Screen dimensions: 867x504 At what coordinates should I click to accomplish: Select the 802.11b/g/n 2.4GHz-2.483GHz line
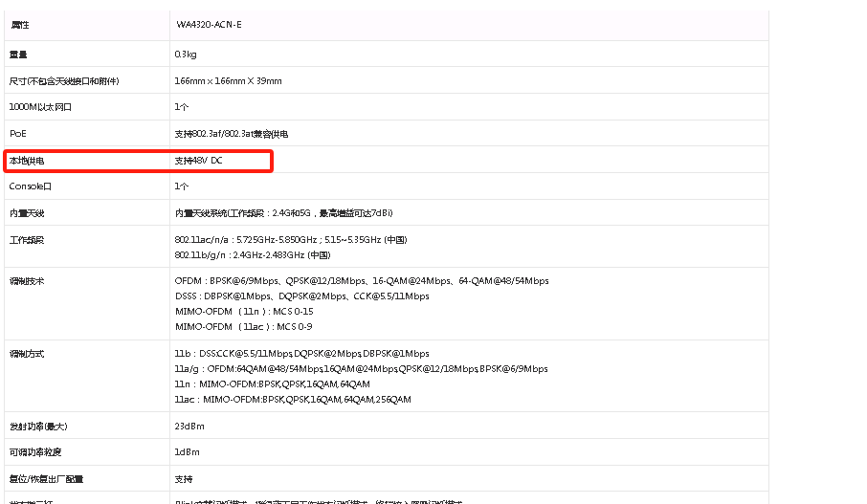coord(253,254)
